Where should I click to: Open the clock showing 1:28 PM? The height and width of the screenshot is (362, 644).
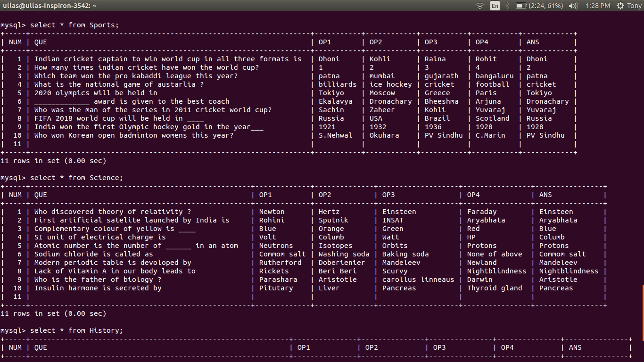click(x=598, y=6)
